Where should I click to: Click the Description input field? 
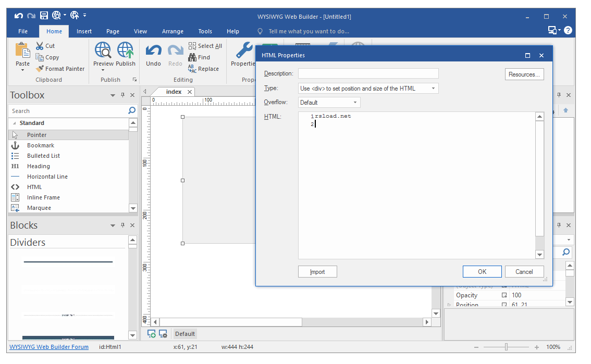[x=368, y=73]
